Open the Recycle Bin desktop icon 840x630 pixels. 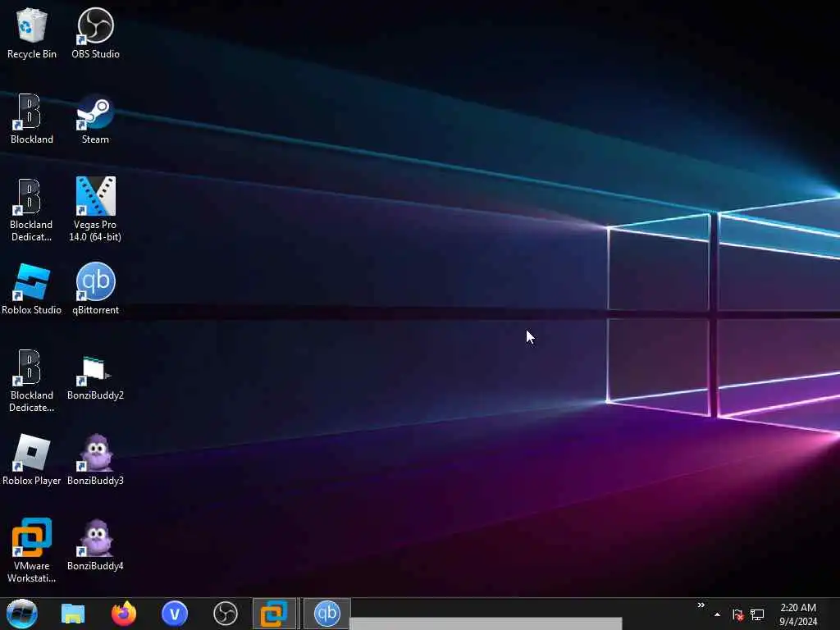click(32, 33)
